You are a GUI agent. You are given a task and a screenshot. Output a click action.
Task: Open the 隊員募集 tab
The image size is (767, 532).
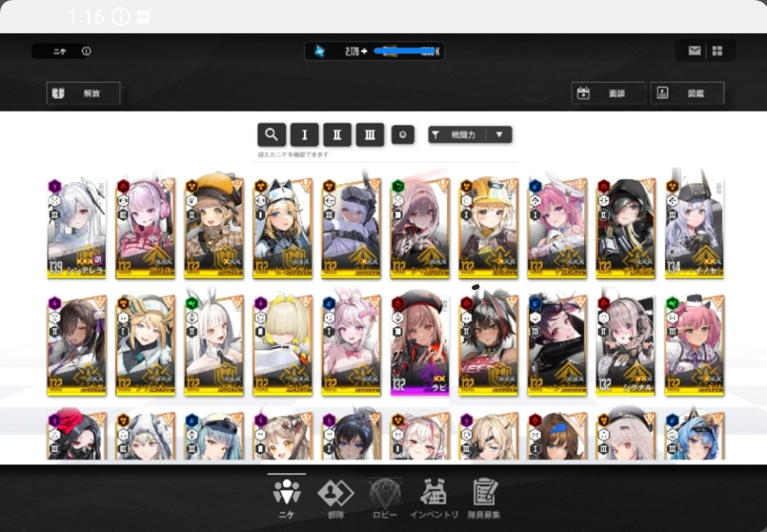click(484, 499)
